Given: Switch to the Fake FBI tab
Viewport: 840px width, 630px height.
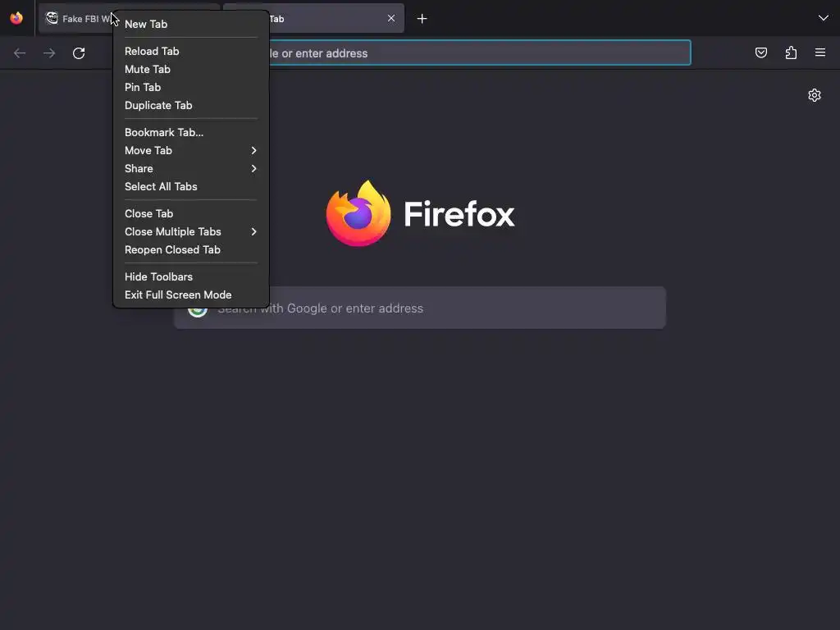Looking at the screenshot, I should coord(76,19).
